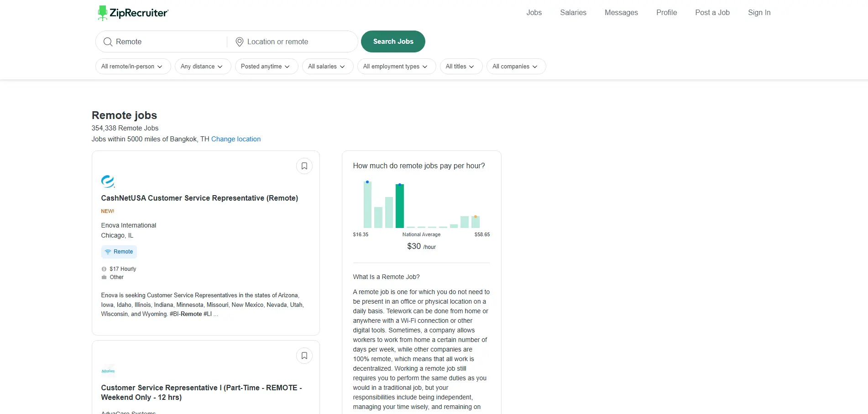Screen dimensions: 868x414
Task: Click the Change location link
Action: (x=236, y=139)
